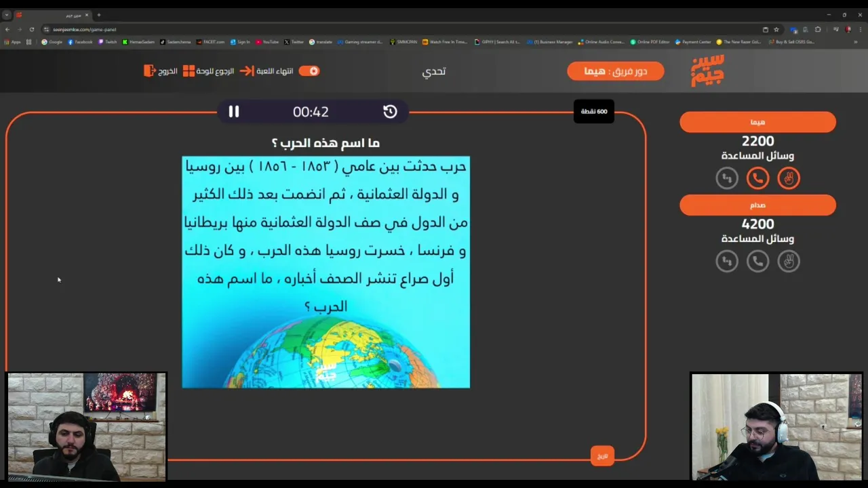Click the 00:42 timer readout

pos(311,112)
